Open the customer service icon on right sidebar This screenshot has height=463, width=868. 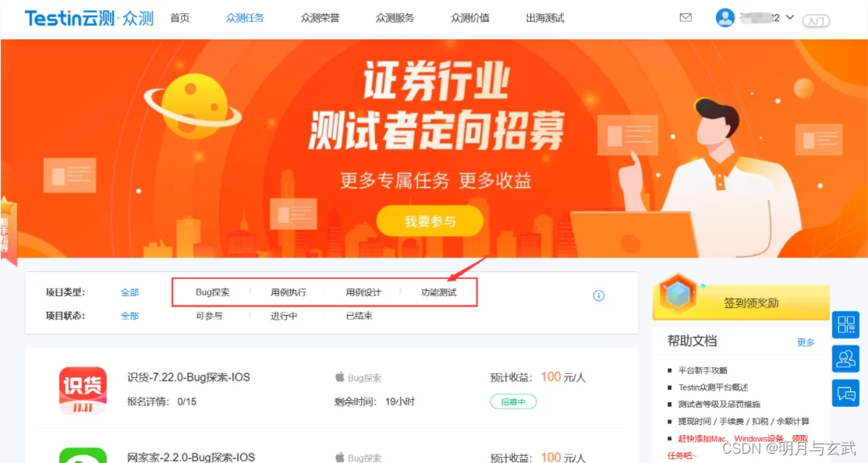[x=845, y=359]
